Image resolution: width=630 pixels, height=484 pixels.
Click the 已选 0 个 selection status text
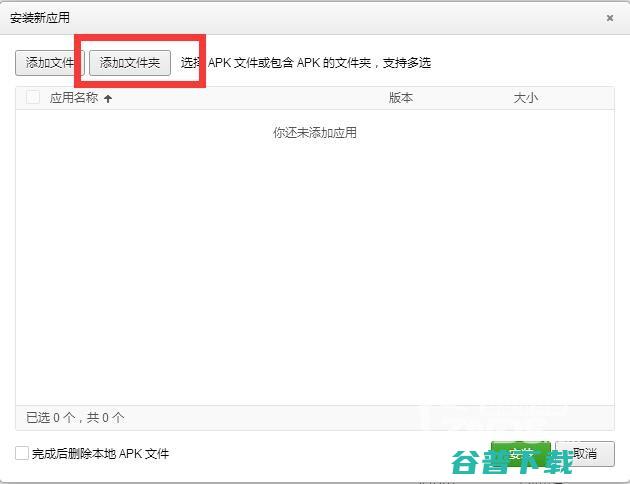(50, 417)
